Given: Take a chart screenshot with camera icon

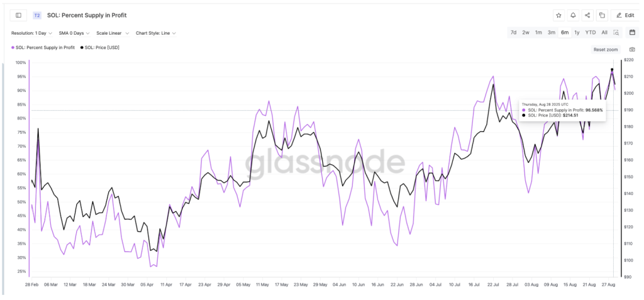Looking at the screenshot, I should tap(632, 49).
